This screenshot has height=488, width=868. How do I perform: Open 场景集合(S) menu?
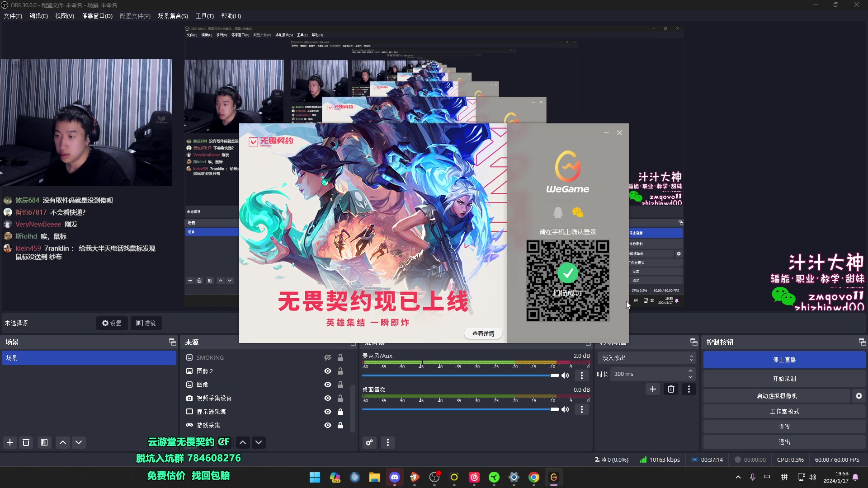(173, 16)
